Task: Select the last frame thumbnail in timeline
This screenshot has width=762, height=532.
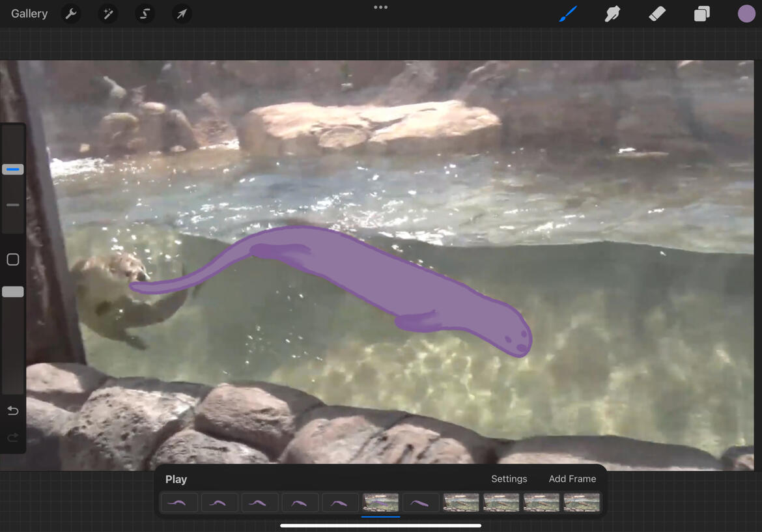Action: (582, 503)
